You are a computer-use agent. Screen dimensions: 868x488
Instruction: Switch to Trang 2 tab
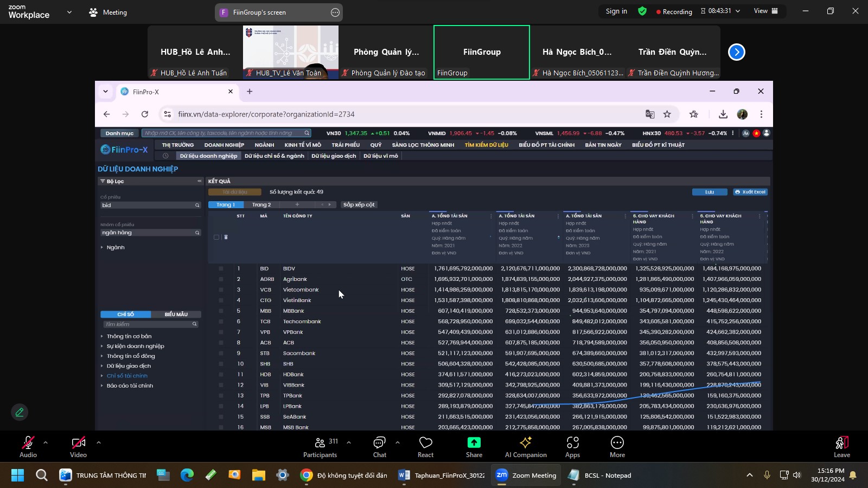point(261,205)
